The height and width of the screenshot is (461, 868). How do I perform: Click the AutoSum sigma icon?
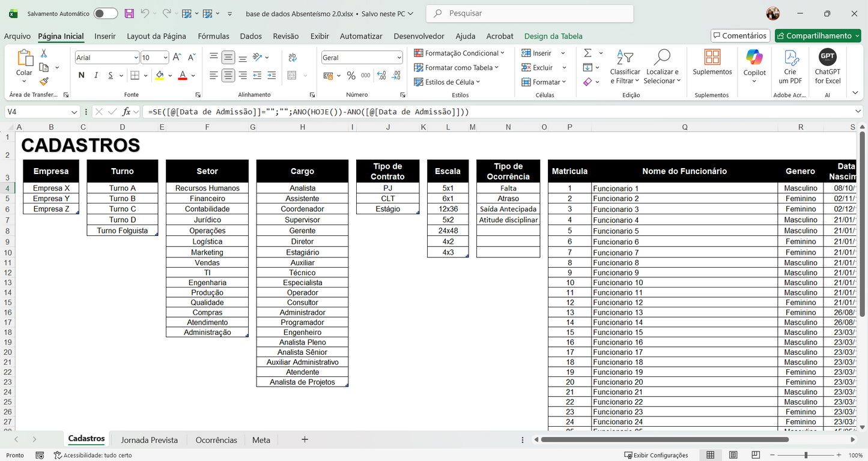[586, 53]
